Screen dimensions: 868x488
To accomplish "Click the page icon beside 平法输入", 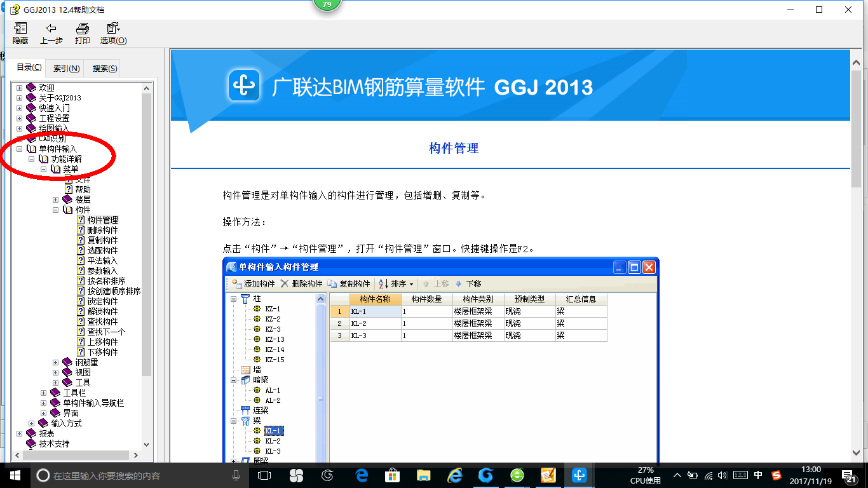I will tap(81, 261).
